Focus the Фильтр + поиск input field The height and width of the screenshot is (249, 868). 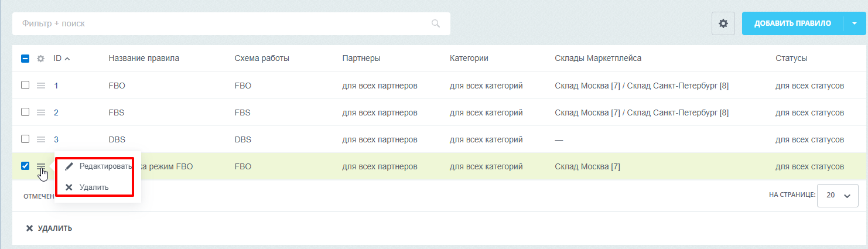click(223, 24)
